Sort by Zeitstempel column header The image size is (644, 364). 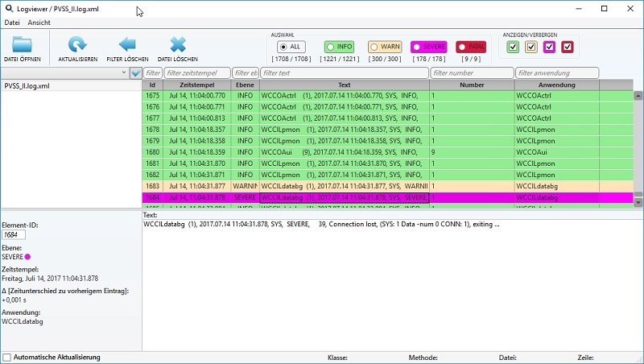coord(196,85)
